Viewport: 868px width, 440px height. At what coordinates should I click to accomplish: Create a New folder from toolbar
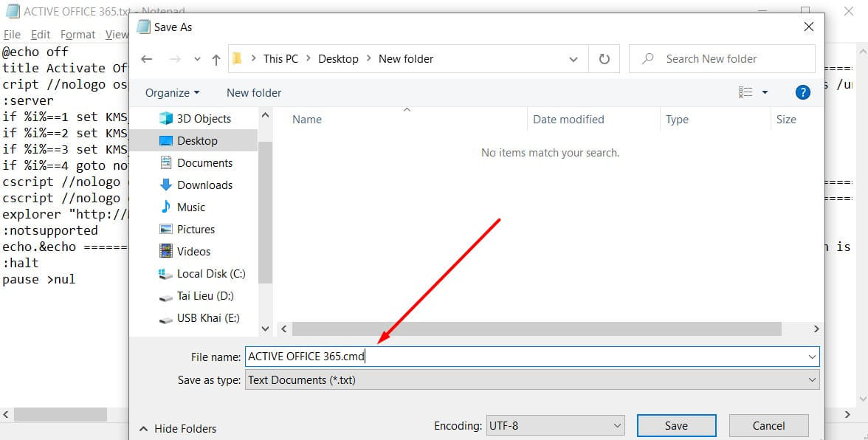point(254,93)
